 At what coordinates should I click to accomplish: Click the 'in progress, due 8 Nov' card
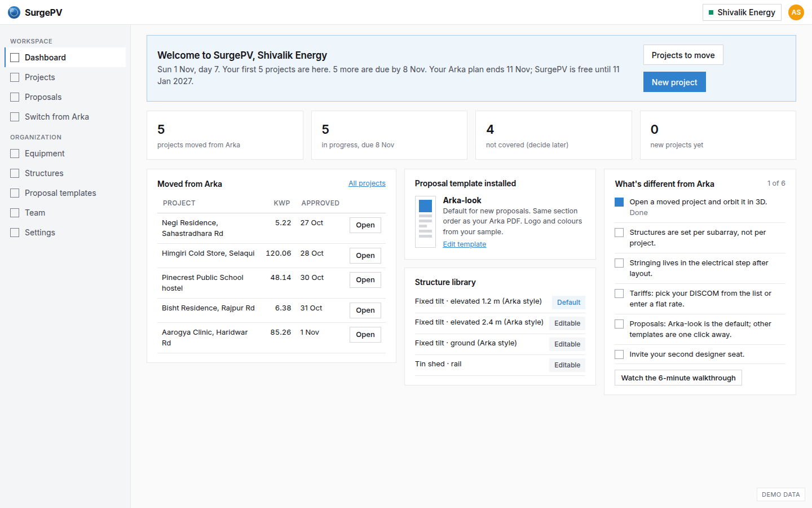pyautogui.click(x=389, y=135)
